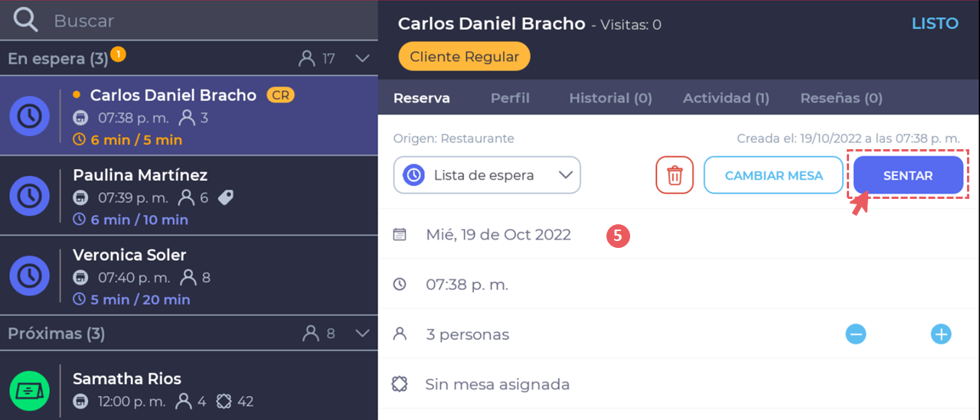
Task: Click the calendar icon beside the date
Action: (400, 235)
